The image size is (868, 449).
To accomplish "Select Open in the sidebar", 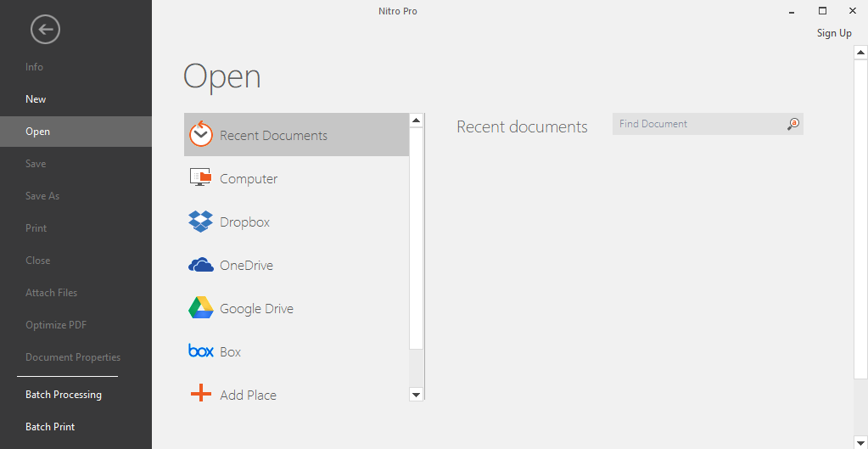I will (76, 132).
